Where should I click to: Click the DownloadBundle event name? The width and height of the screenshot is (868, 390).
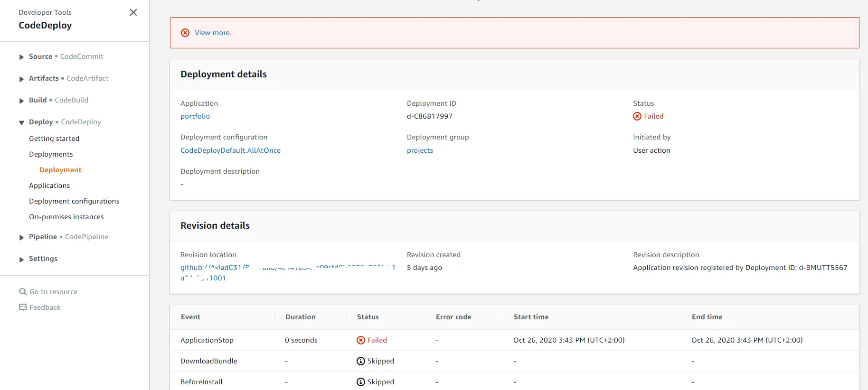[x=209, y=361]
